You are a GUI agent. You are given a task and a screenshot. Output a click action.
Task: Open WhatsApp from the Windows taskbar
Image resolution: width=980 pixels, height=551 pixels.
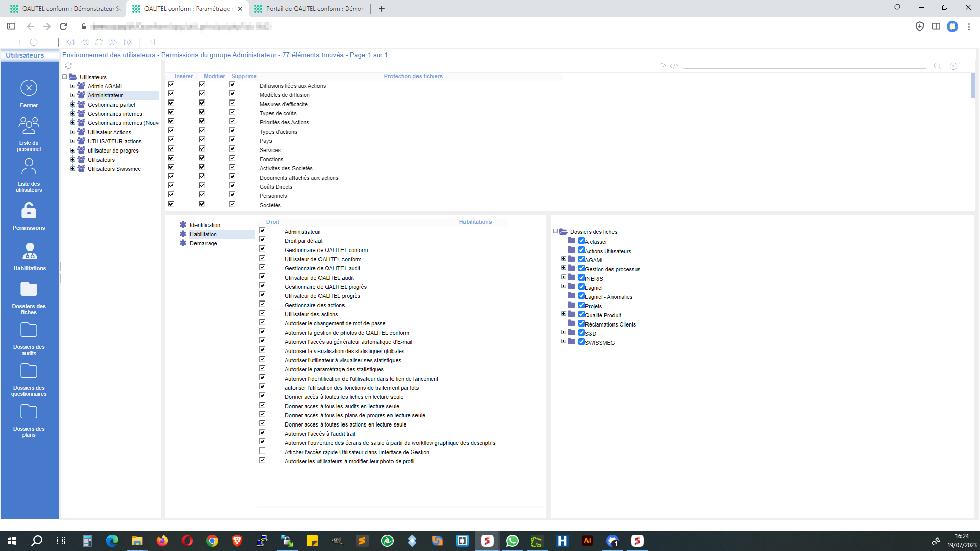(512, 541)
